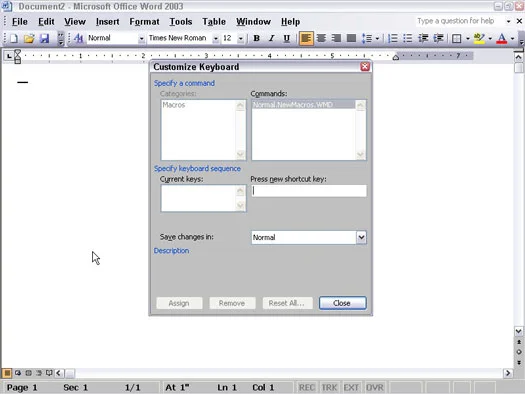Screen dimensions: 525x394
Task: Click the Decrease Indent icon
Action: point(423,38)
